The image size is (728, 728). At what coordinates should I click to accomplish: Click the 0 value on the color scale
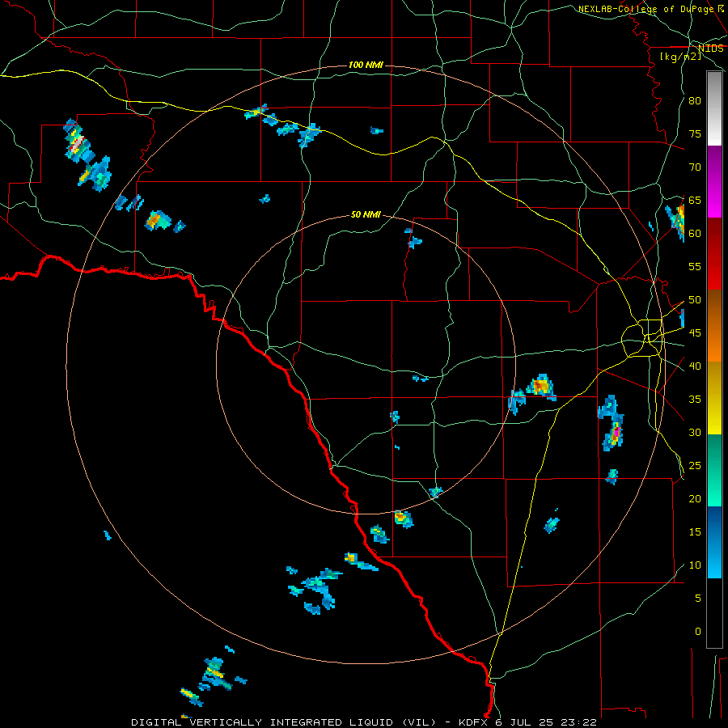point(698,632)
